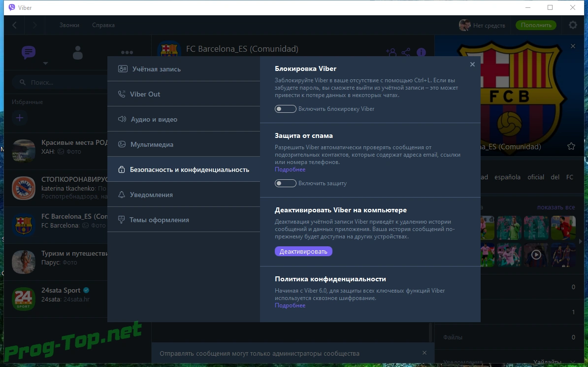This screenshot has height=367, width=588.
Task: Open the More three-dots icon
Action: coord(127,53)
